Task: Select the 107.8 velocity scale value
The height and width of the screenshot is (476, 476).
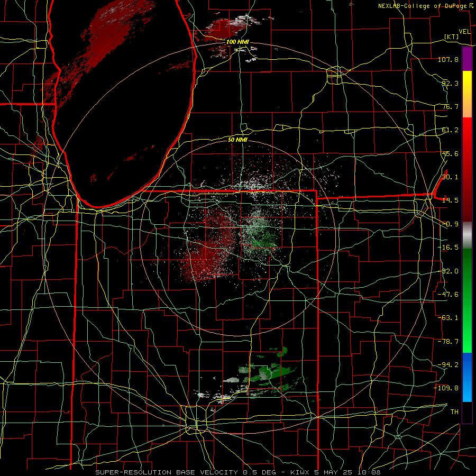Action: point(448,59)
